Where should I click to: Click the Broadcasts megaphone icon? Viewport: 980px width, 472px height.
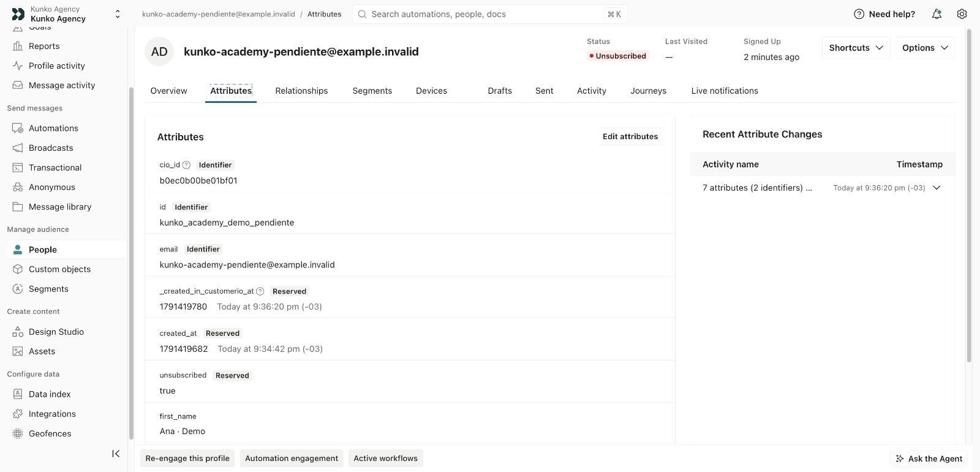[18, 148]
